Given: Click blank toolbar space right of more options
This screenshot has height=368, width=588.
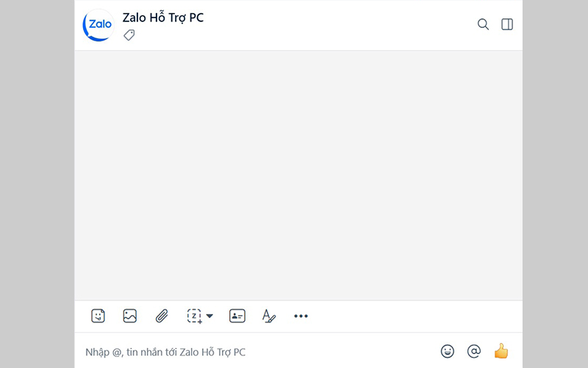Looking at the screenshot, I should pos(412,316).
